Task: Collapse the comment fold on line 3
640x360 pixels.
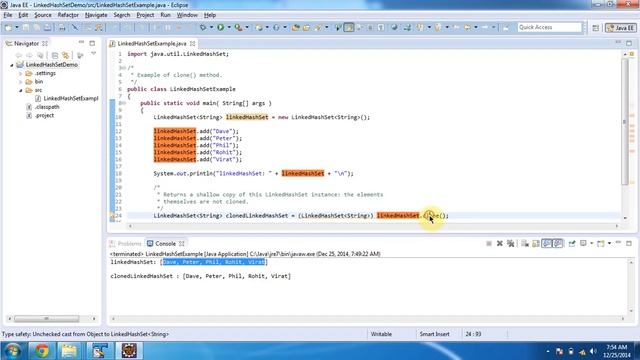Action: [123, 68]
